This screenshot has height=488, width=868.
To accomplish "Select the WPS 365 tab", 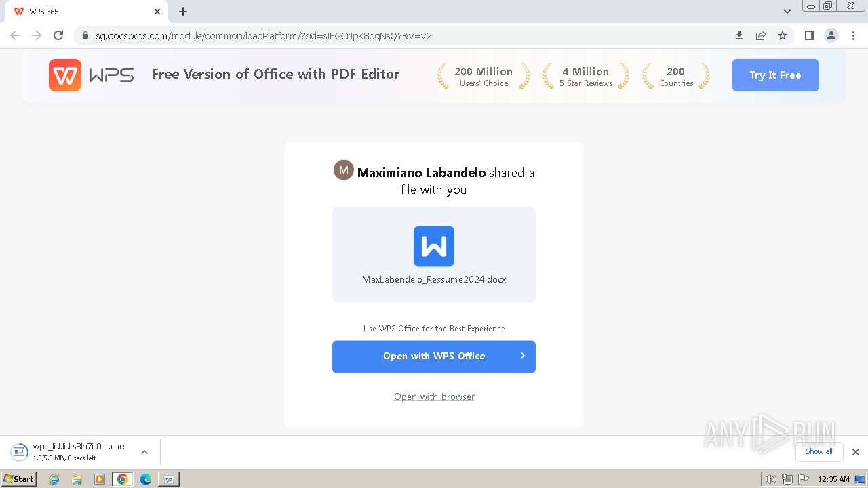I will tap(87, 12).
